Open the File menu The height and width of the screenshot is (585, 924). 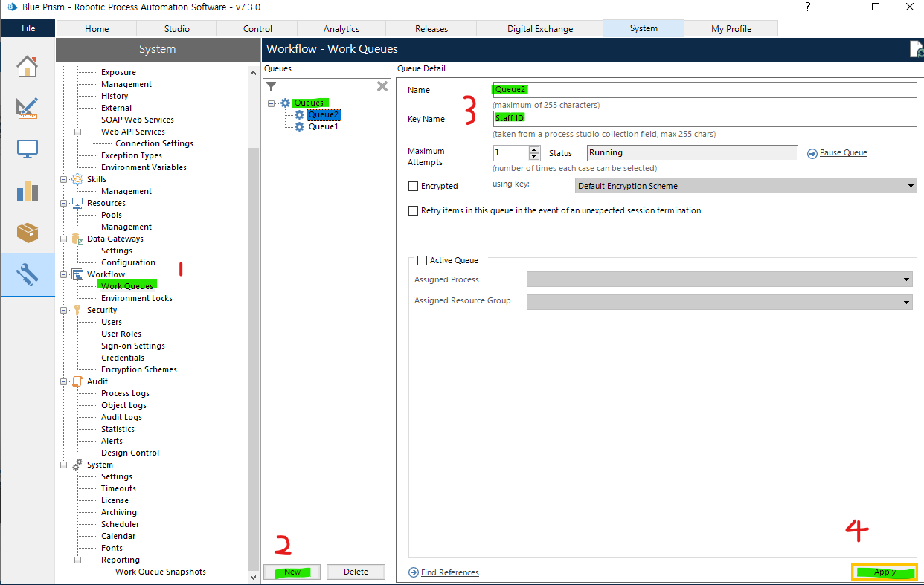(x=28, y=28)
